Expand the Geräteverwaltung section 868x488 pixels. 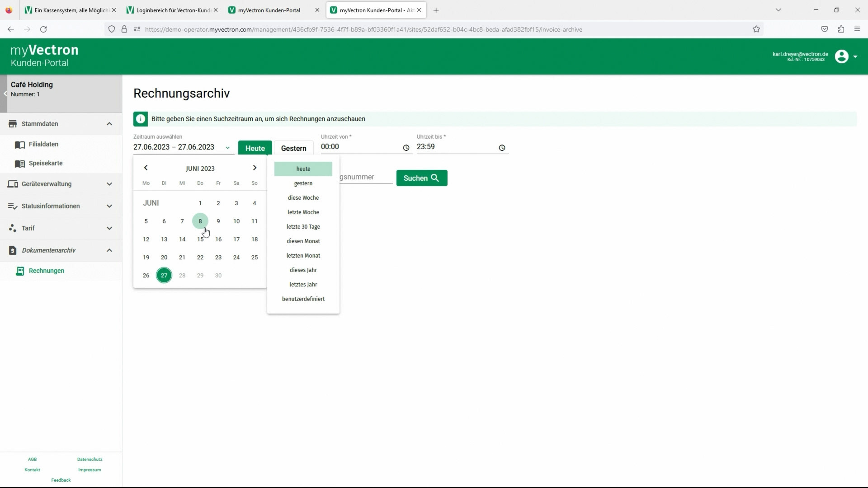[x=109, y=184]
